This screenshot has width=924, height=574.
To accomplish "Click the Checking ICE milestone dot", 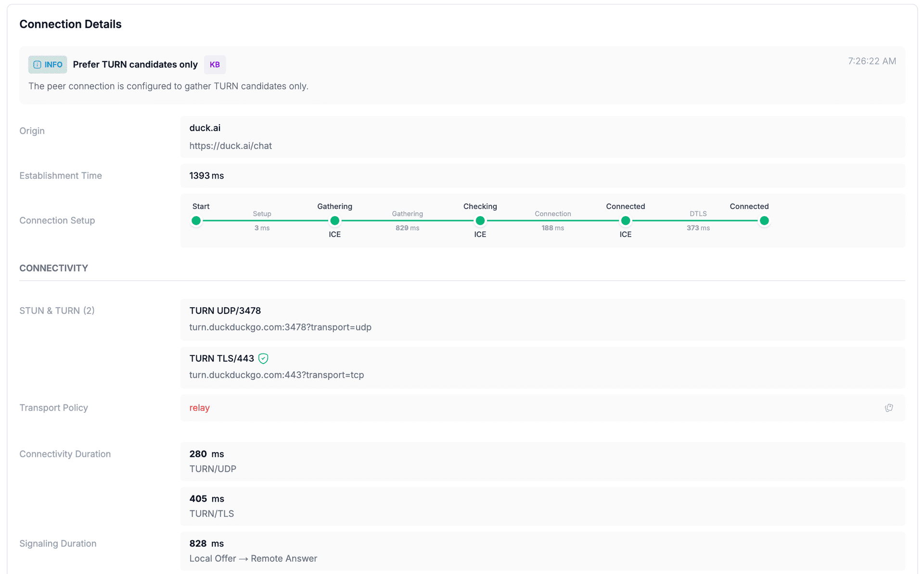I will (480, 221).
